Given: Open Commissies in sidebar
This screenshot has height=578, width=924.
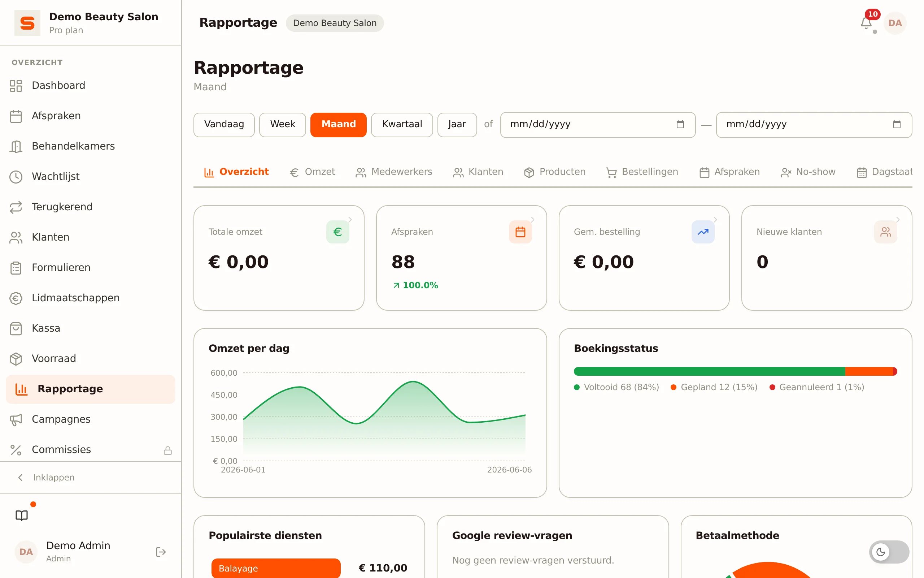Looking at the screenshot, I should pos(91,449).
